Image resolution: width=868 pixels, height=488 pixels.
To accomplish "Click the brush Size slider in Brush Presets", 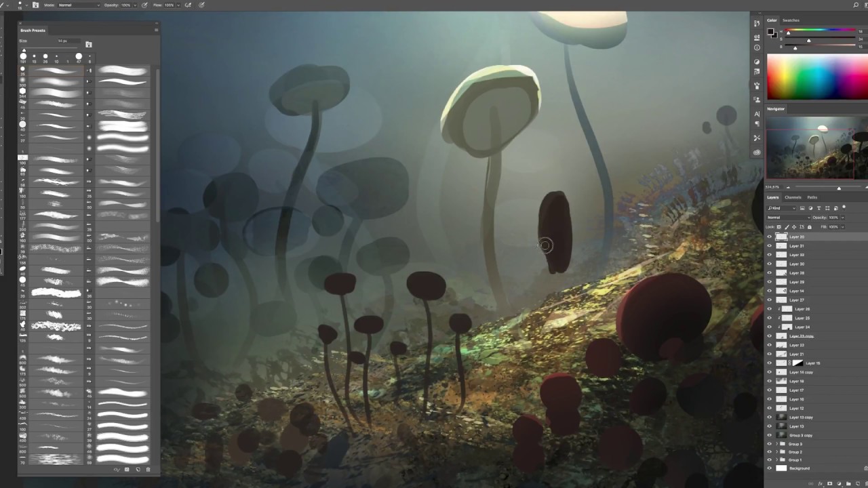I will click(49, 48).
